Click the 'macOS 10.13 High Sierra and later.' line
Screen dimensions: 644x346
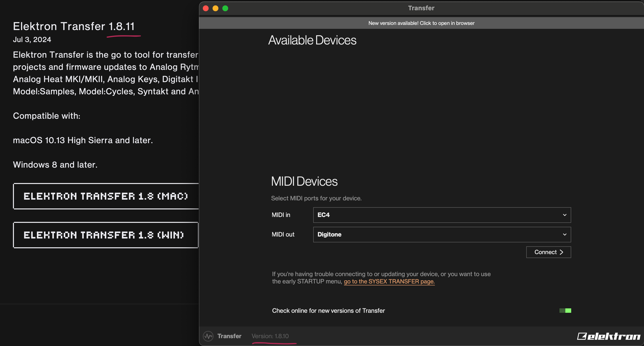coord(83,140)
